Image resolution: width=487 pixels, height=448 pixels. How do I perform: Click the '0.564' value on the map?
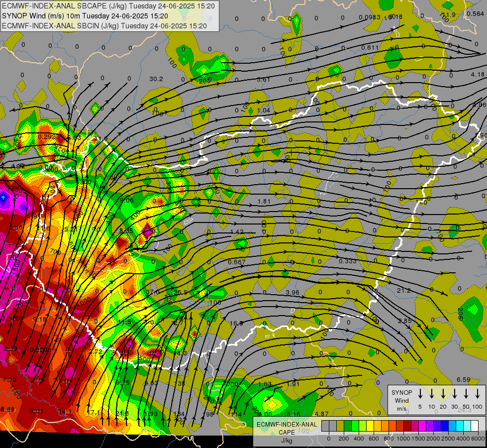point(475,13)
